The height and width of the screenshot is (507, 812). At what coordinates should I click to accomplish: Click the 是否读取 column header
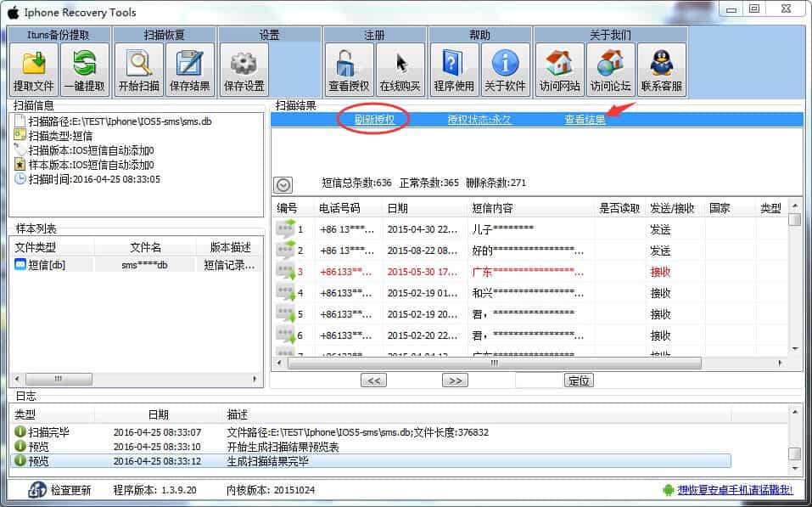tap(620, 208)
